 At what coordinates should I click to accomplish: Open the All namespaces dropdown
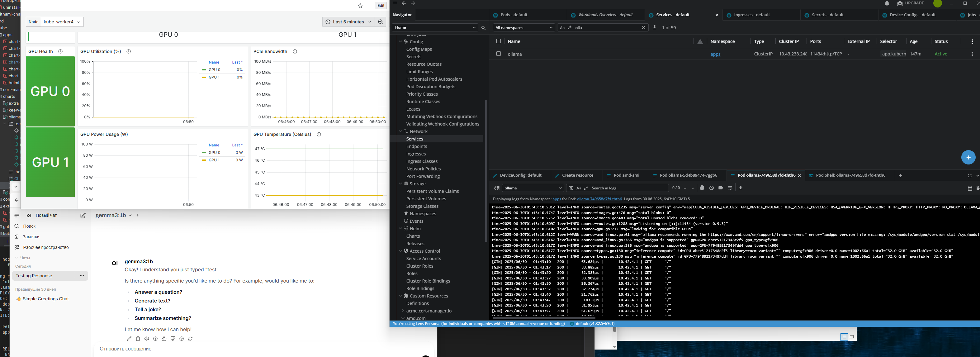point(524,27)
